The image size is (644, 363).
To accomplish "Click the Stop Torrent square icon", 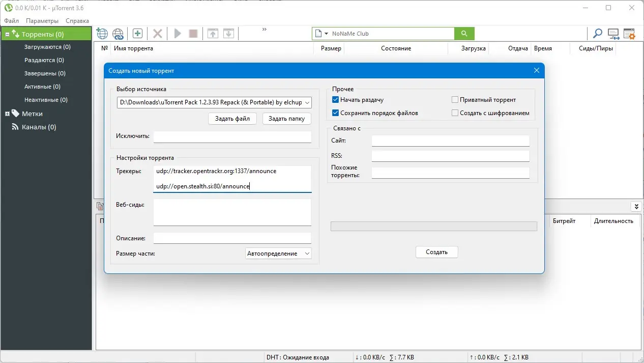I will click(x=193, y=33).
